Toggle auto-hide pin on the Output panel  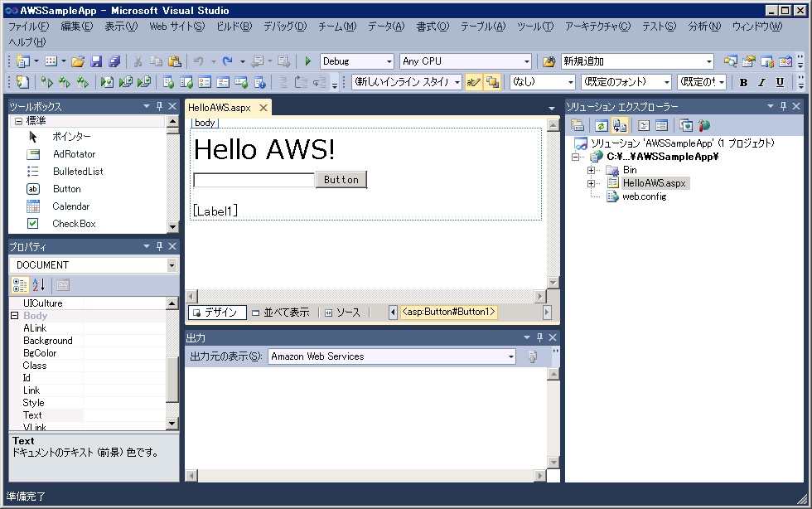pyautogui.click(x=539, y=337)
